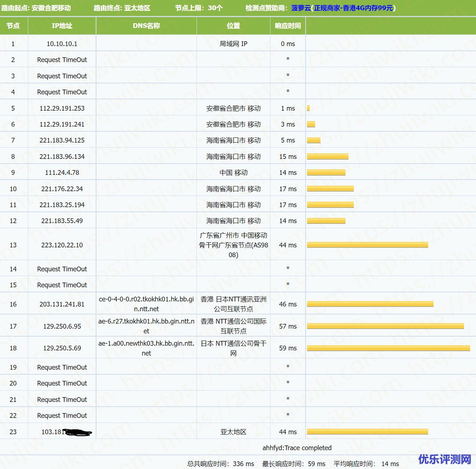
Task: Click the 优乐评测网 watermark logo
Action: (444, 459)
